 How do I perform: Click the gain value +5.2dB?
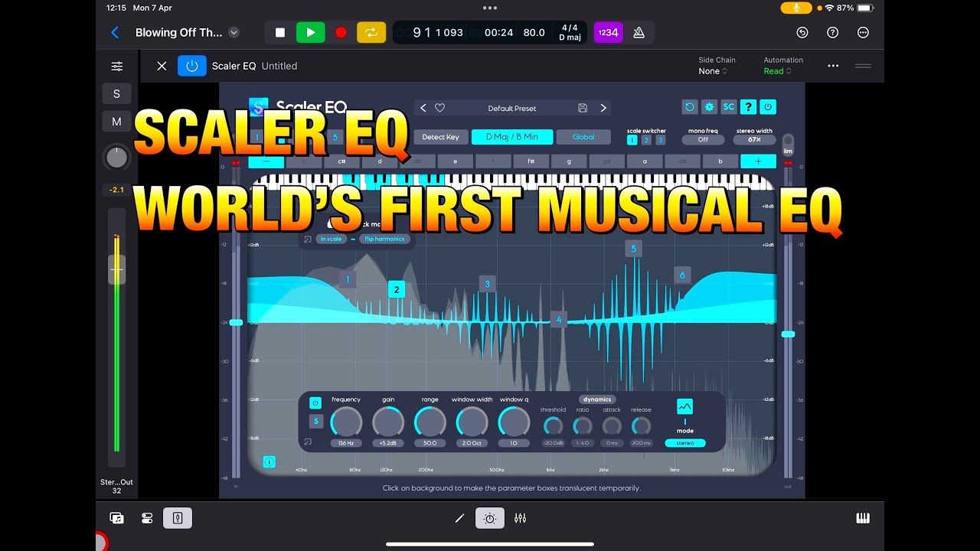tap(388, 443)
